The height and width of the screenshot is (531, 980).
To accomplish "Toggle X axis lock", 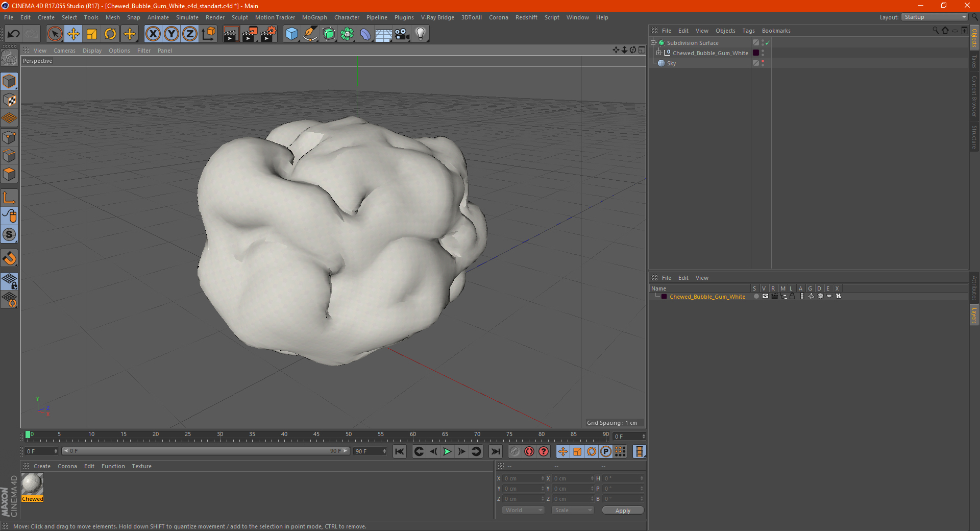I will [x=153, y=34].
